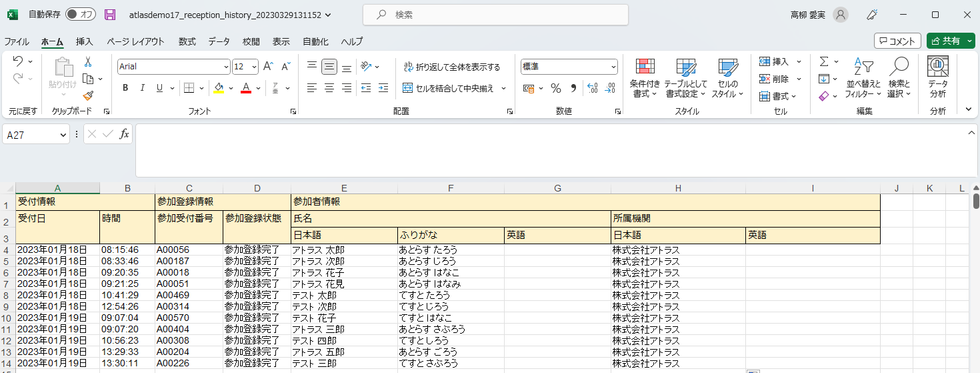Switch to the Insert (挿入) tab

coord(85,41)
